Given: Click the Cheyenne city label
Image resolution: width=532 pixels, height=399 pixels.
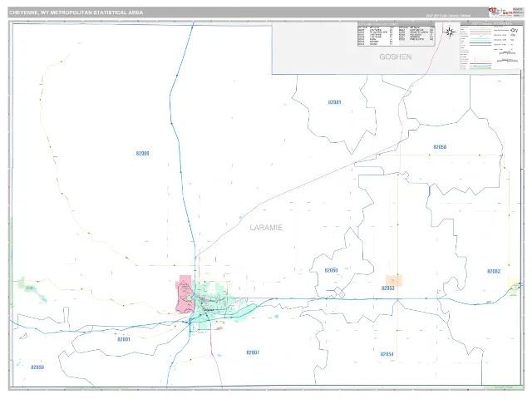Looking at the screenshot, I should coord(208,310).
